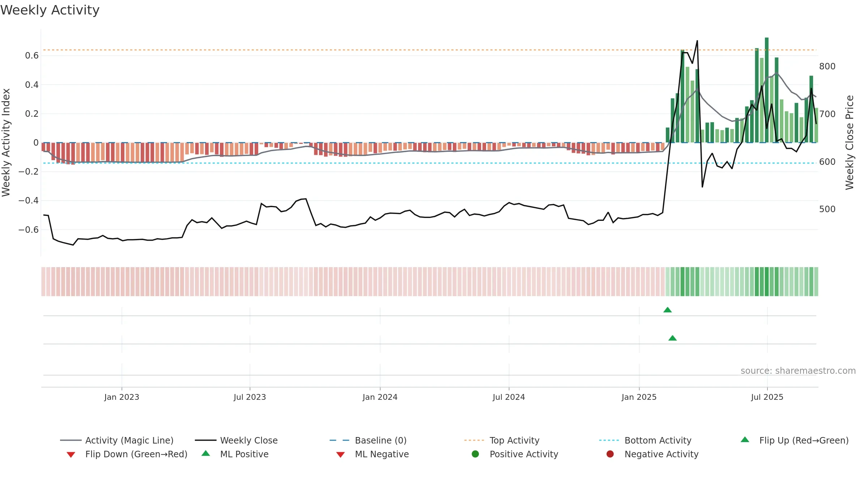868x488 pixels.
Task: Click the source: sharemaestro.com text
Action: coord(798,371)
